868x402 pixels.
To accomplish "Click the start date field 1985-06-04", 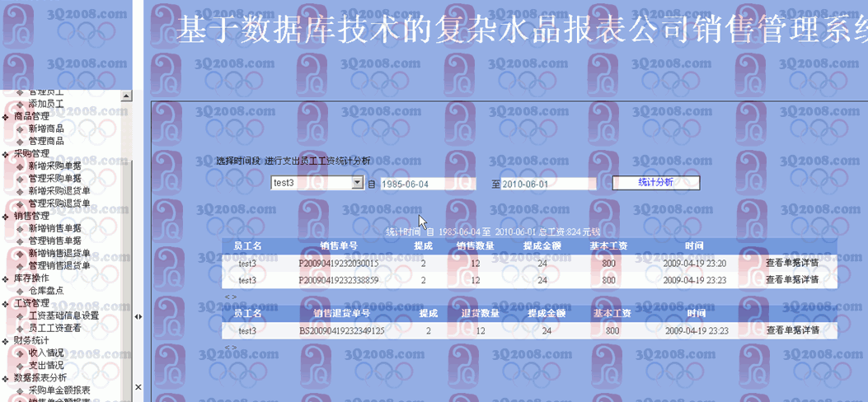I will (428, 184).
